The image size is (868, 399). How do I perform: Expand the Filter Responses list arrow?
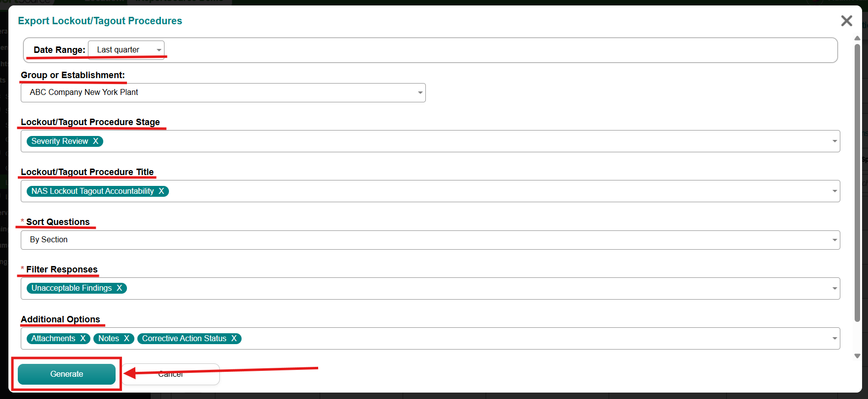834,288
